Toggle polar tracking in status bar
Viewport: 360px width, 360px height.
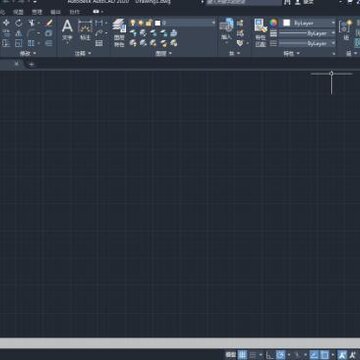(x=281, y=355)
